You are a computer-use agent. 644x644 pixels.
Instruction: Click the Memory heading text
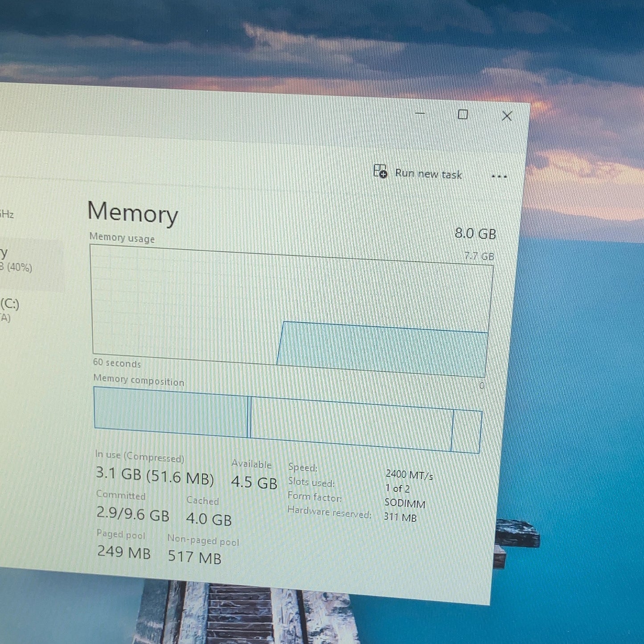133,213
